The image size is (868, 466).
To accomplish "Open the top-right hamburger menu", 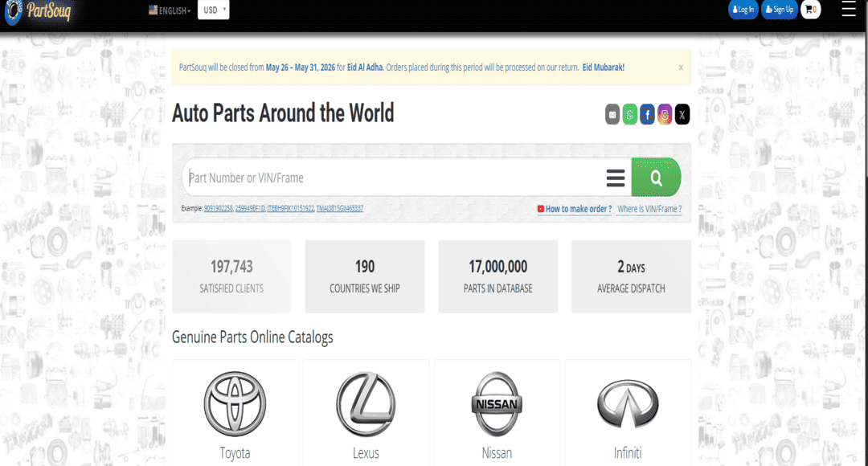I will pos(849,9).
